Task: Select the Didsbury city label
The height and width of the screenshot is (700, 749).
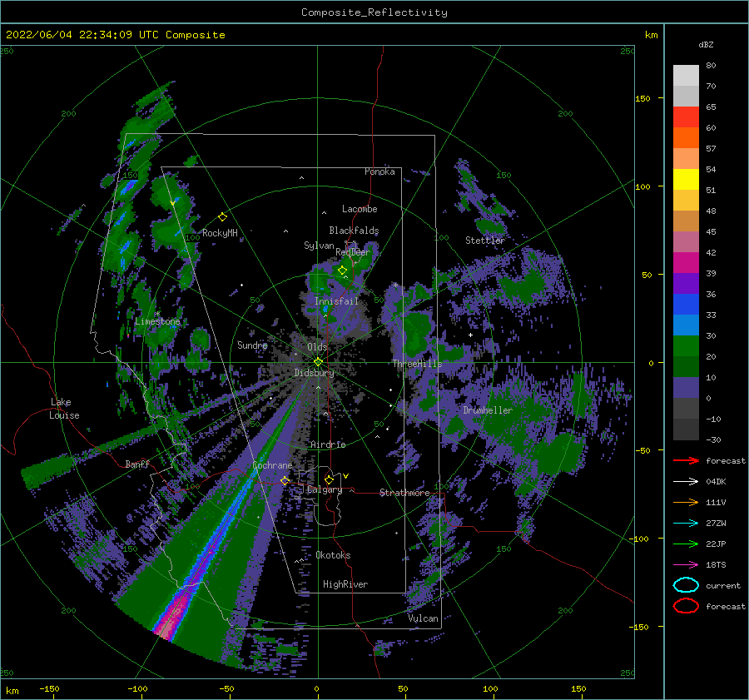Action: click(x=315, y=373)
